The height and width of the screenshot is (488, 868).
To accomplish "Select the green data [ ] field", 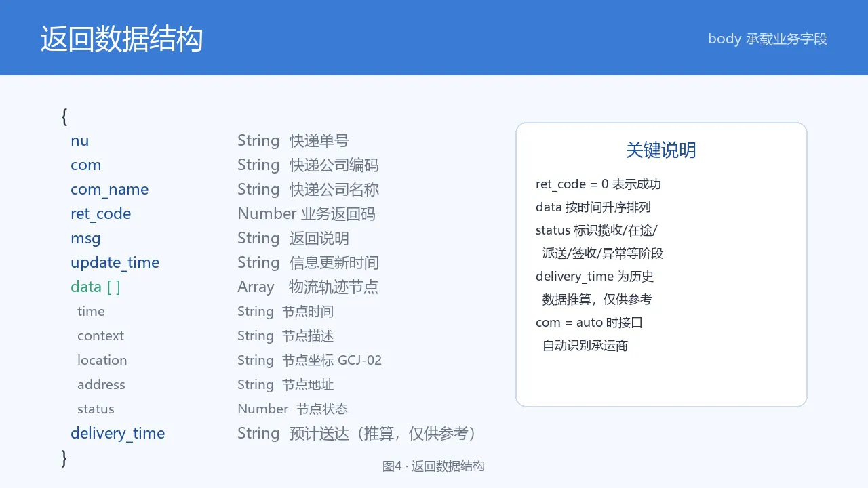I will pos(96,287).
